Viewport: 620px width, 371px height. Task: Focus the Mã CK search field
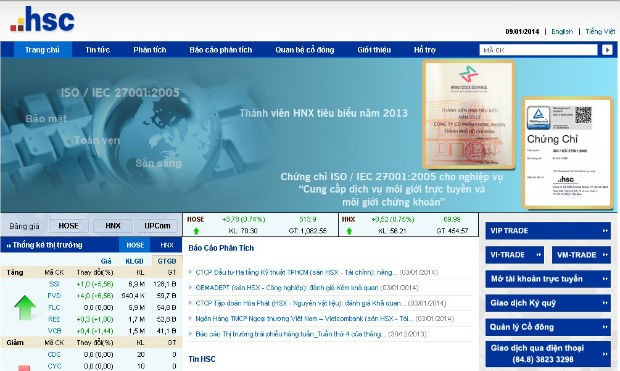pyautogui.click(x=538, y=50)
